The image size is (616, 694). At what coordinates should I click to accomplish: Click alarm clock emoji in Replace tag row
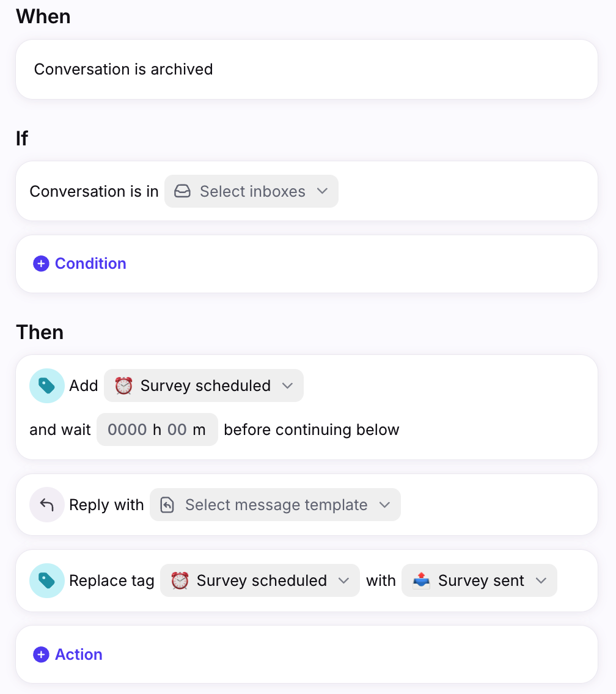(x=180, y=580)
